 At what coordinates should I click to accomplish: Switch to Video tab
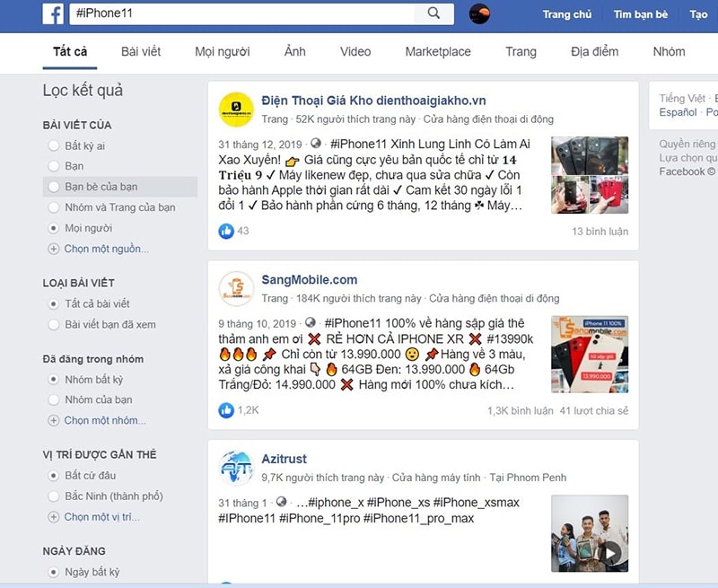click(355, 51)
